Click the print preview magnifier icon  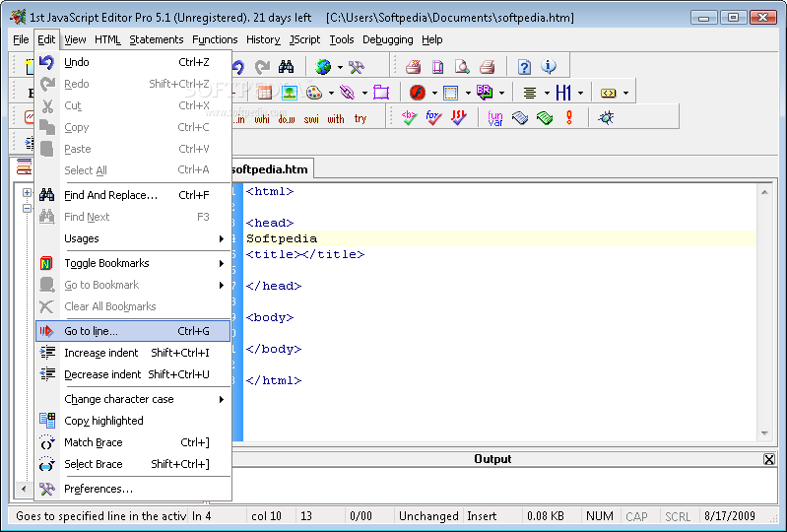(x=462, y=66)
